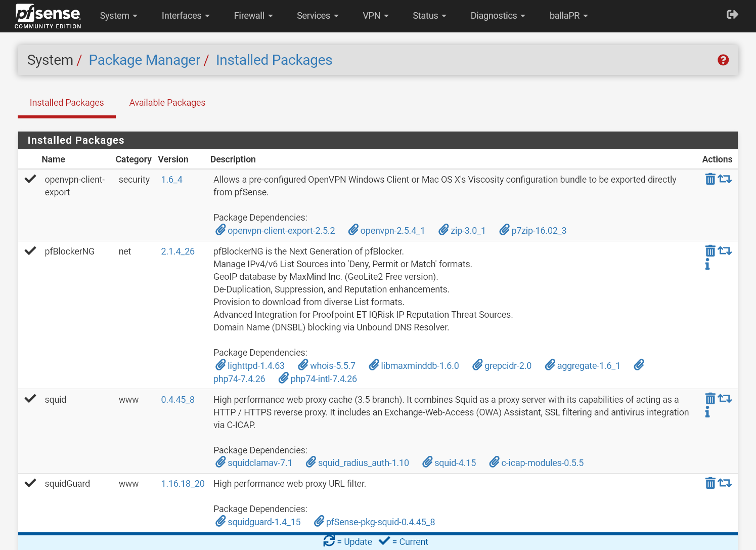756x550 pixels.
Task: Delete the pfBlockerNG package
Action: [x=710, y=250]
